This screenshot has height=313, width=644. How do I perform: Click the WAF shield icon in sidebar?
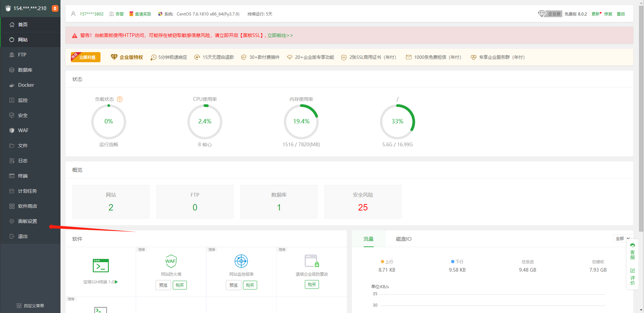pos(12,130)
